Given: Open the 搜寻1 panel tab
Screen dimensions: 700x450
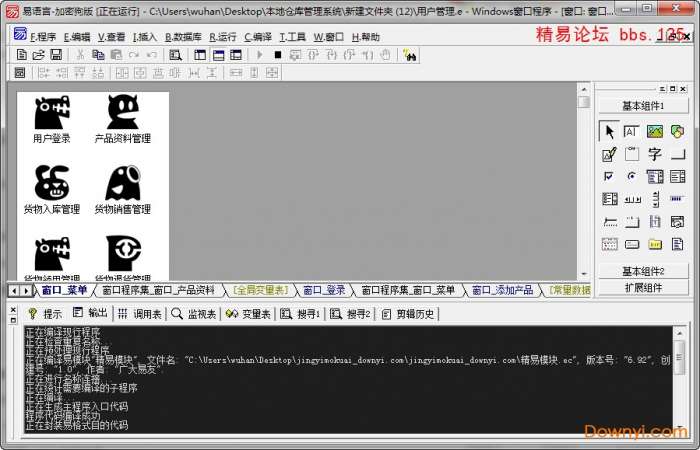Looking at the screenshot, I should 300,314.
